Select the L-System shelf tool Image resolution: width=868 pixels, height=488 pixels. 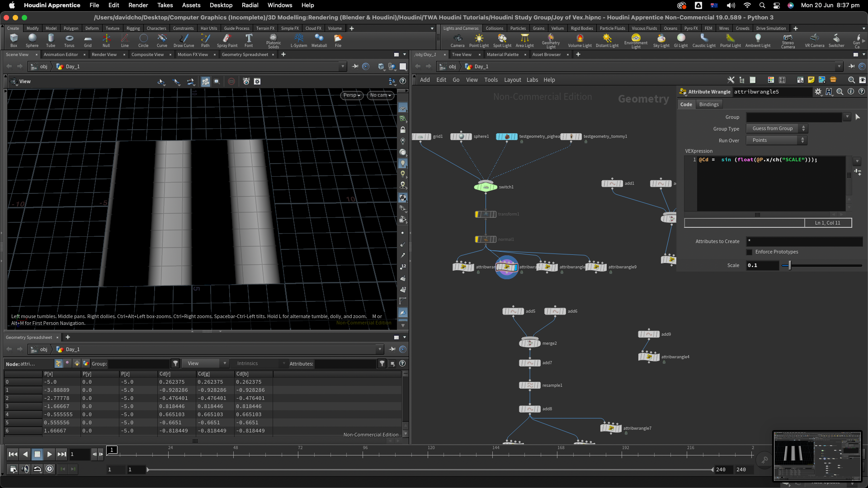(x=298, y=40)
